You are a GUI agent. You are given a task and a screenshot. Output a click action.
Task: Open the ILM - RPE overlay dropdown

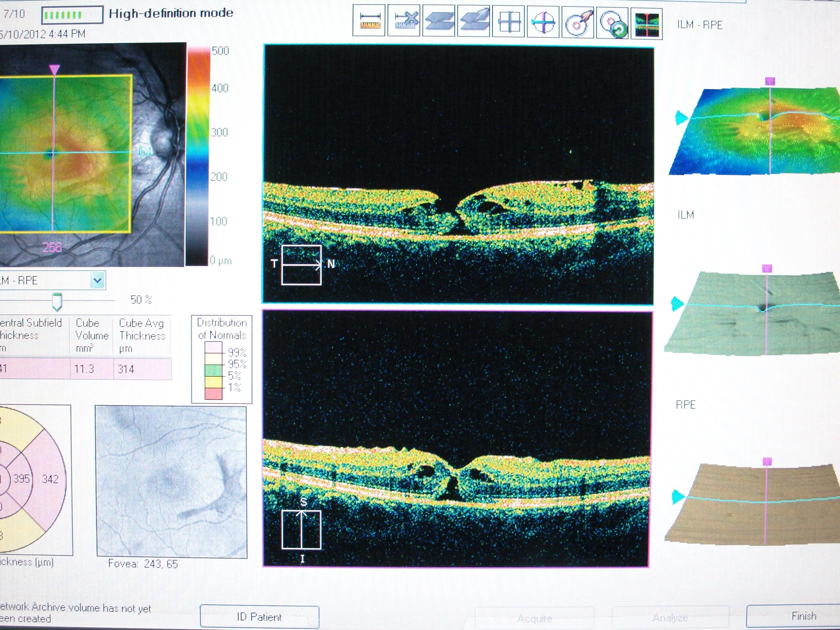coord(97,281)
